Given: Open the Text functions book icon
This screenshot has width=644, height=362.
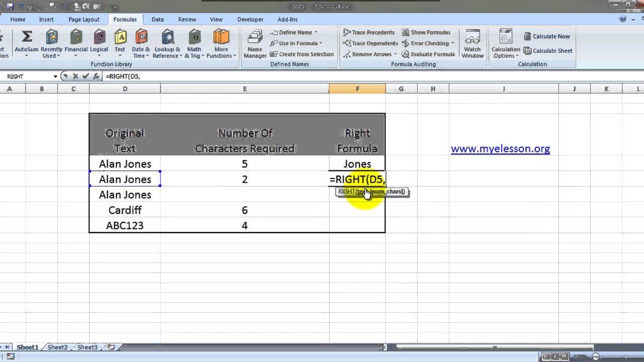Looking at the screenshot, I should point(120,37).
